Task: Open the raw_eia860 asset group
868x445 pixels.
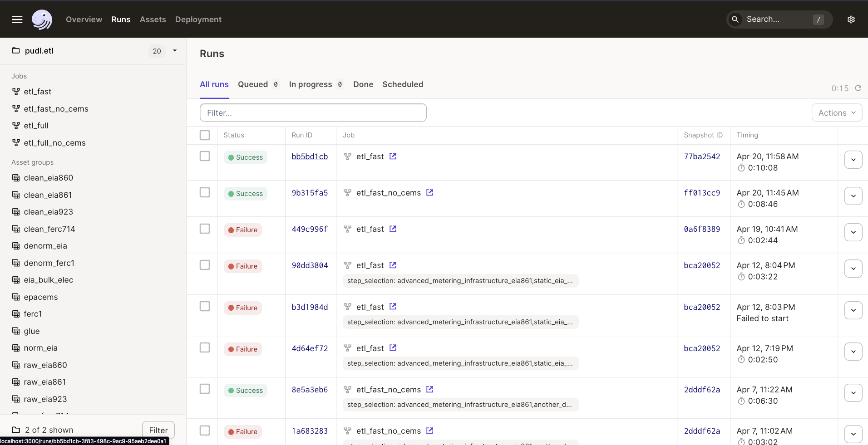Action: pos(45,365)
